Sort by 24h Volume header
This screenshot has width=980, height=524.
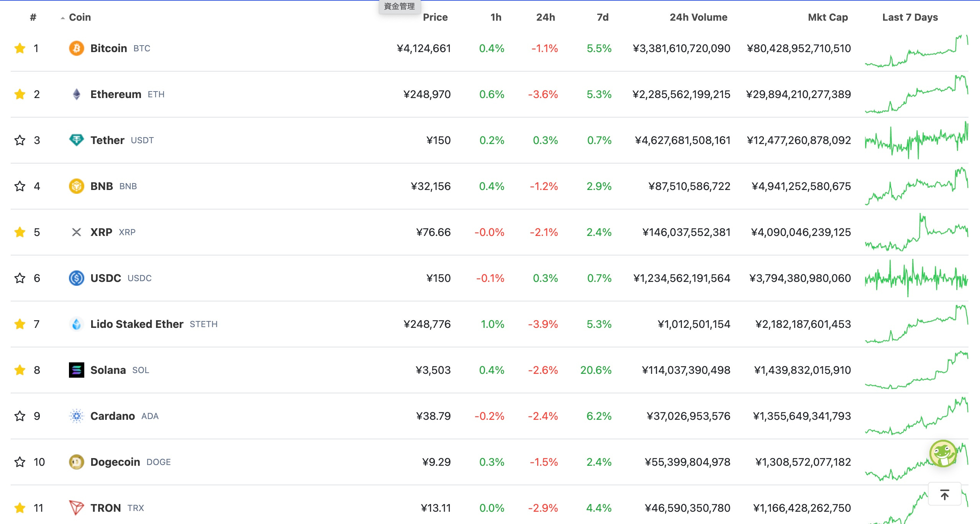point(698,17)
